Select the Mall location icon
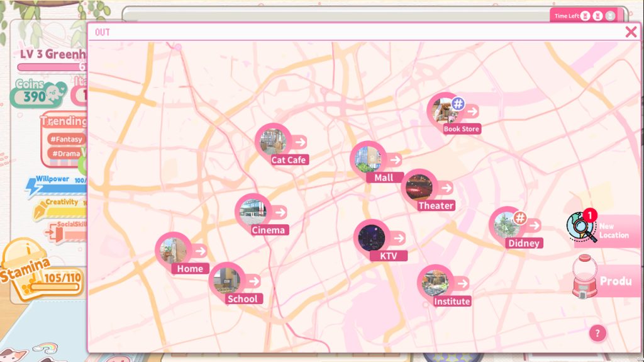 [368, 158]
